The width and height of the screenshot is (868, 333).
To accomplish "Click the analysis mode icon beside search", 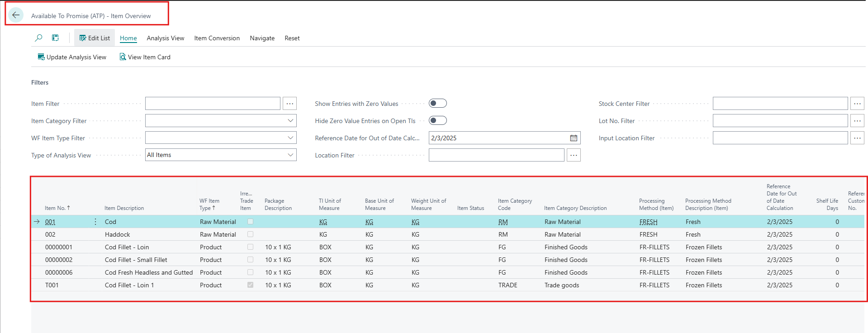I will pos(55,38).
